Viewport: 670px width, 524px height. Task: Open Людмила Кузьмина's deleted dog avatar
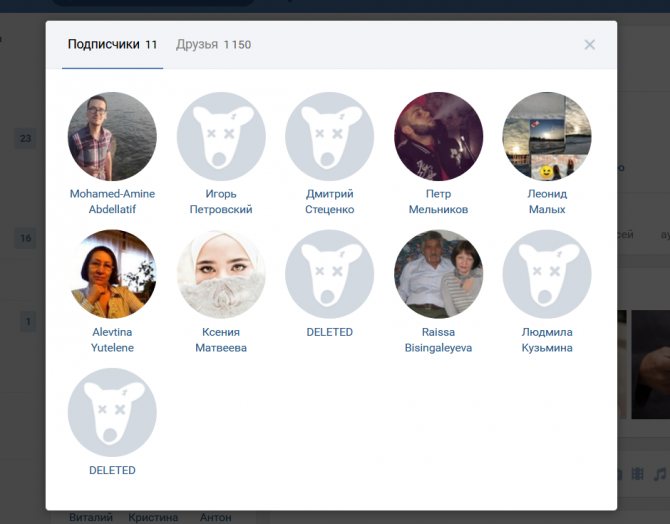(x=547, y=274)
